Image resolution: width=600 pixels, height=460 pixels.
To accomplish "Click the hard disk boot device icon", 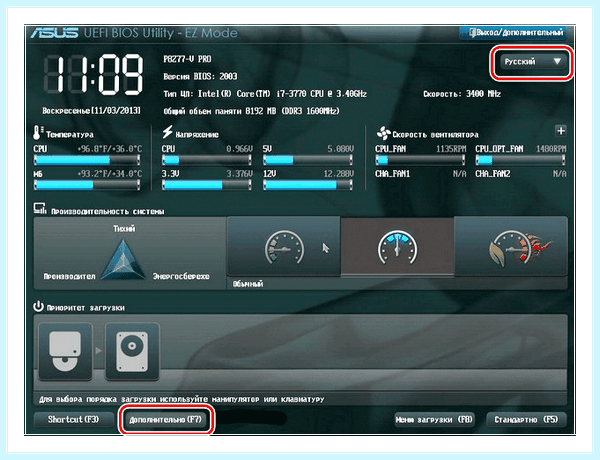I will coord(132,351).
